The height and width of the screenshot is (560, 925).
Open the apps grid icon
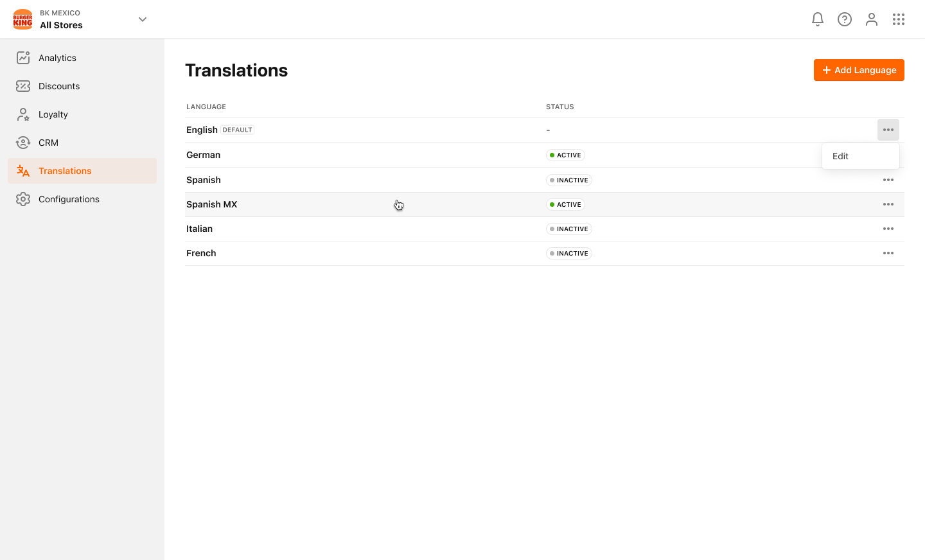tap(899, 19)
